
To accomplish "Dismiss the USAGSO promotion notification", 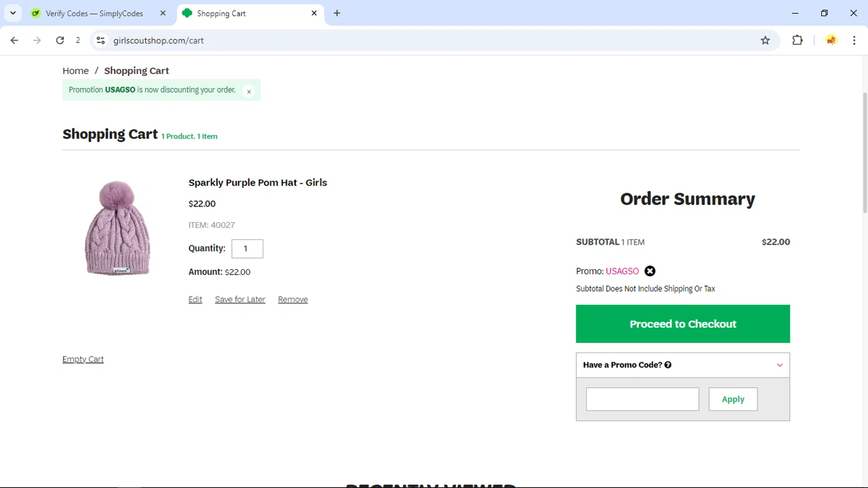I will pos(249,91).
